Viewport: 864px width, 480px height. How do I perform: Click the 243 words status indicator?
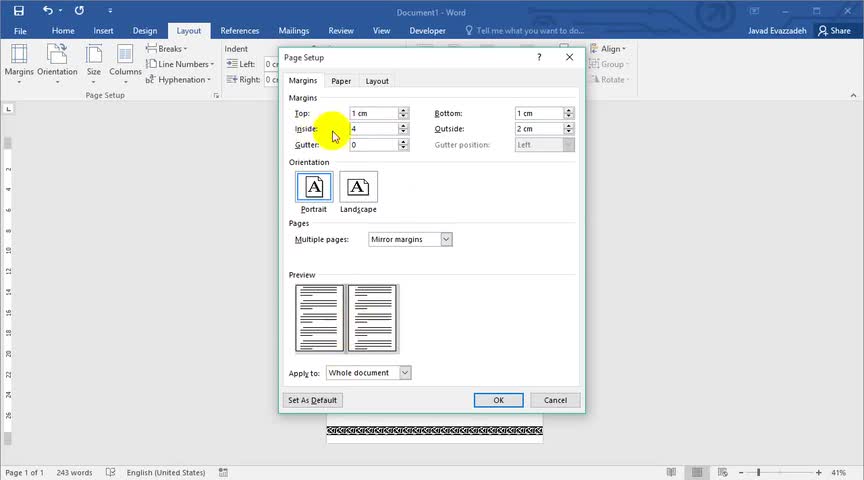pos(74,472)
